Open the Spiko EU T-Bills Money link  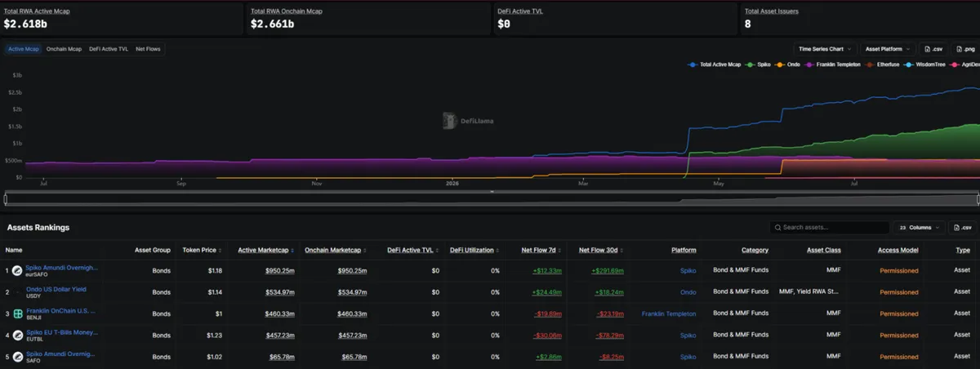(62, 332)
